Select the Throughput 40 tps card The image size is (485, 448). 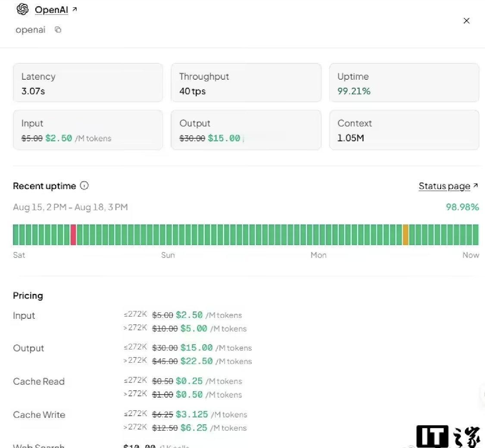[246, 83]
